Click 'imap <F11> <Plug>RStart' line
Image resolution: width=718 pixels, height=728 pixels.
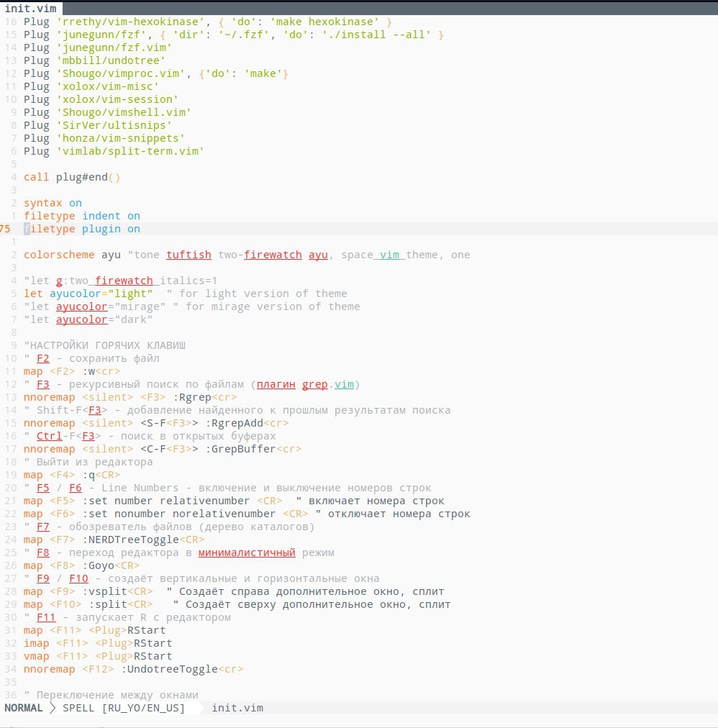(x=98, y=644)
